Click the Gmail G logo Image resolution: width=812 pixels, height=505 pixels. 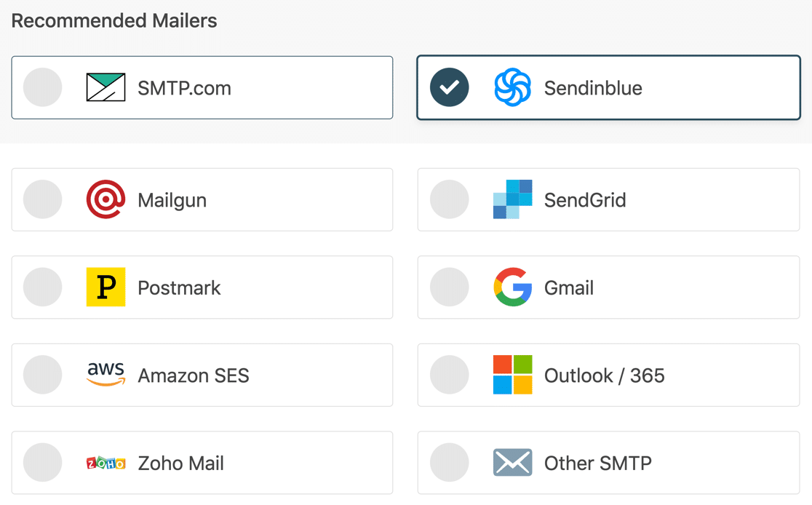tap(512, 287)
